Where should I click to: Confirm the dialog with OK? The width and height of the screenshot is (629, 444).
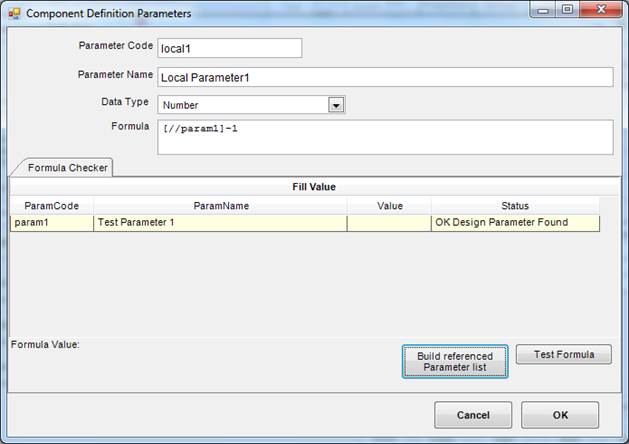(x=559, y=415)
